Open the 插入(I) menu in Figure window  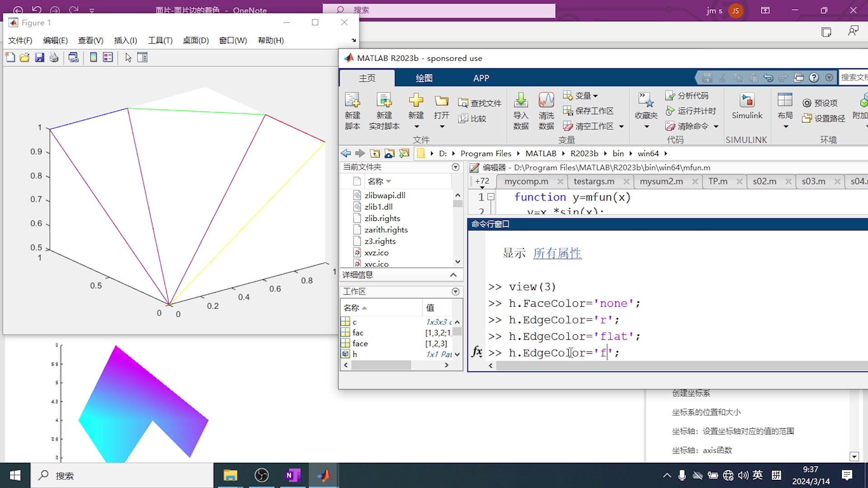(125, 40)
